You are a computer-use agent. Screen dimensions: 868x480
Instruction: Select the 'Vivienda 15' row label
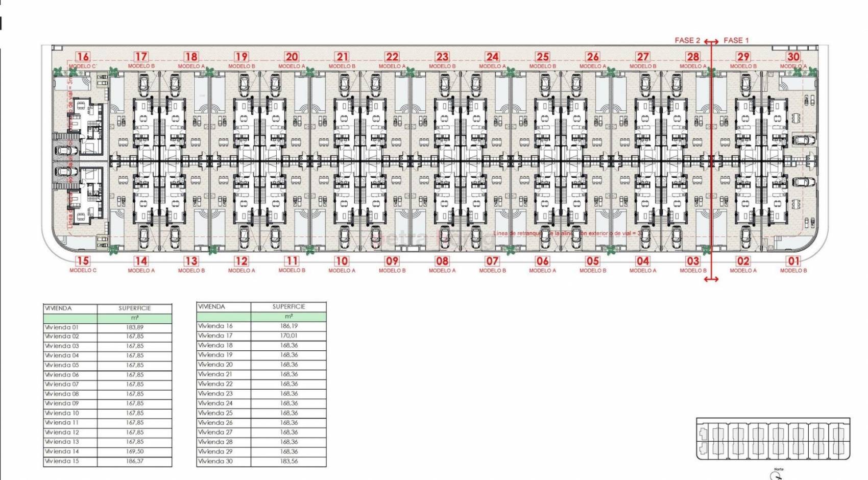(62, 461)
